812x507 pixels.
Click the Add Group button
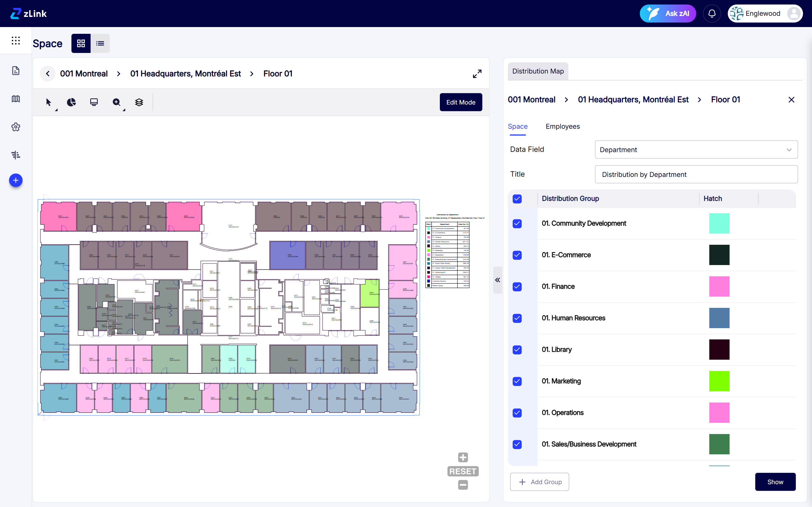tap(539, 482)
